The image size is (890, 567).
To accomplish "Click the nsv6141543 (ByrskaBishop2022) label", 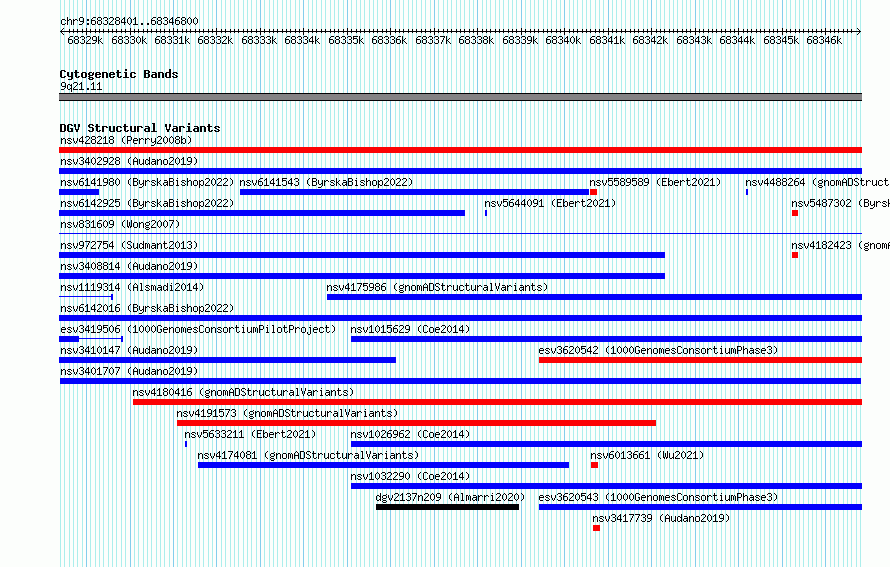I will click(x=326, y=182).
